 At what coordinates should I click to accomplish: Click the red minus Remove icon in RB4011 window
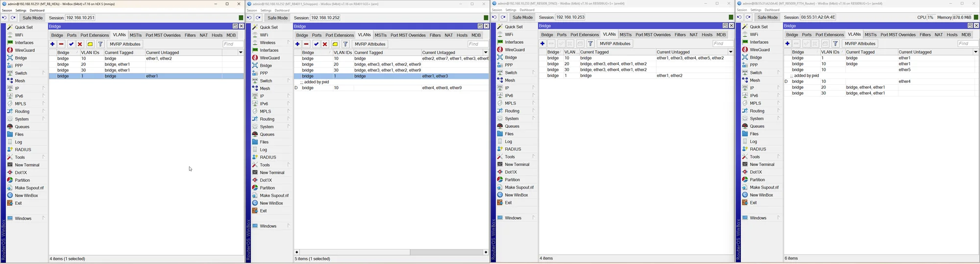coord(306,44)
